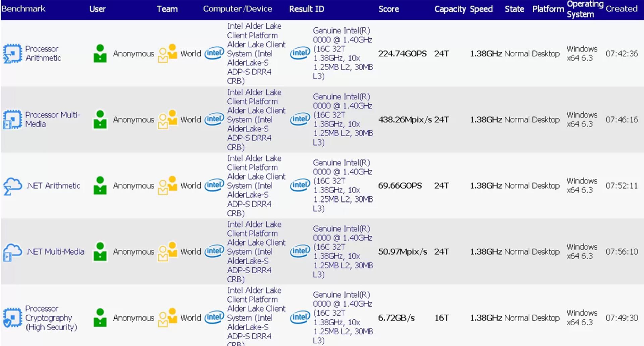Click the Intel device logo in Processor Multi-Media row

click(x=214, y=119)
